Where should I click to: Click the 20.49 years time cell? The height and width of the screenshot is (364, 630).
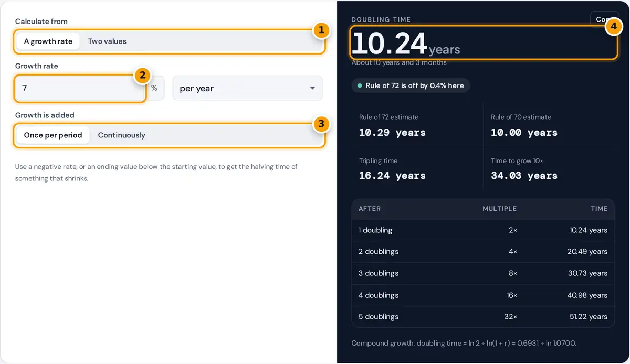click(587, 252)
